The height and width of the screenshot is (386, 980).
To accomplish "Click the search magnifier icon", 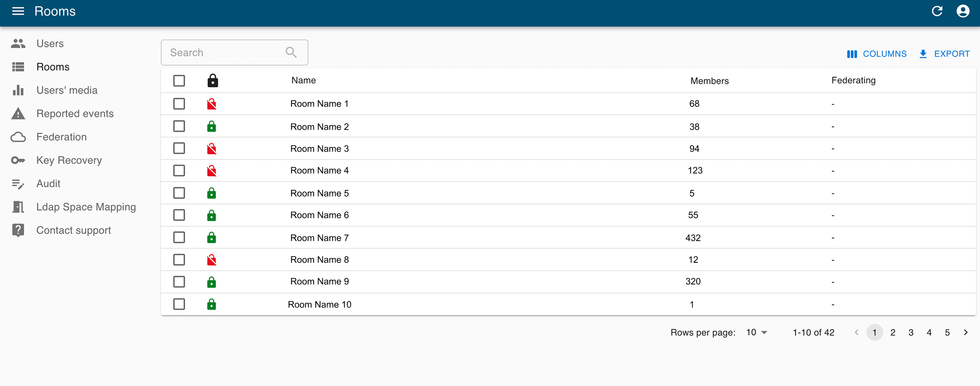I will pyautogui.click(x=291, y=53).
